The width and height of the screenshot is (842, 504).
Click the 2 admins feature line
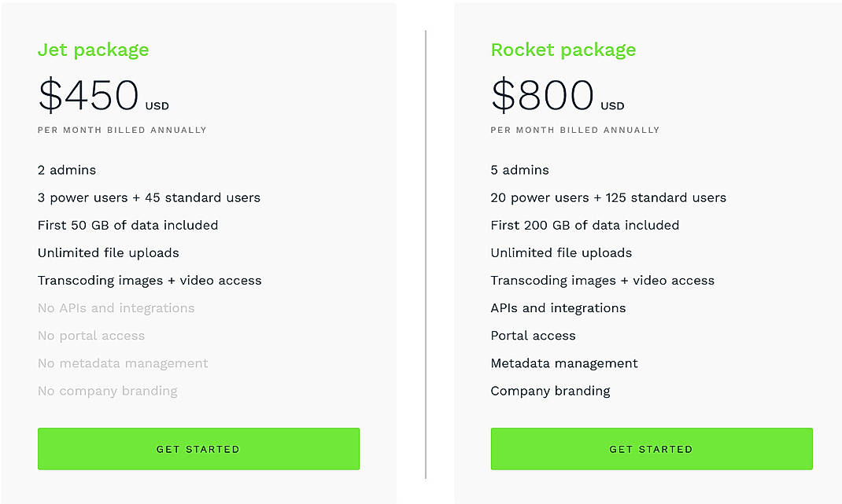coord(66,170)
